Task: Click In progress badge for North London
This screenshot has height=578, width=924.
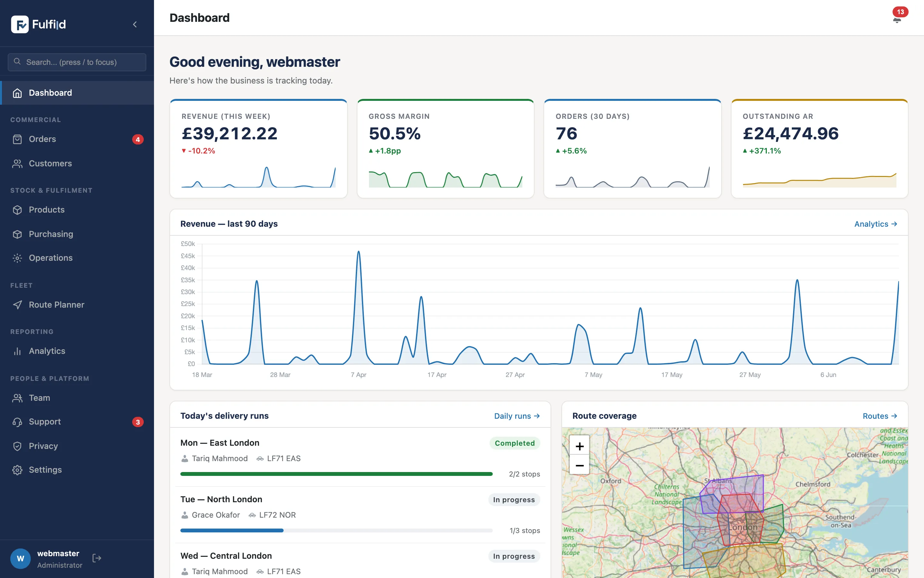Action: pos(514,500)
